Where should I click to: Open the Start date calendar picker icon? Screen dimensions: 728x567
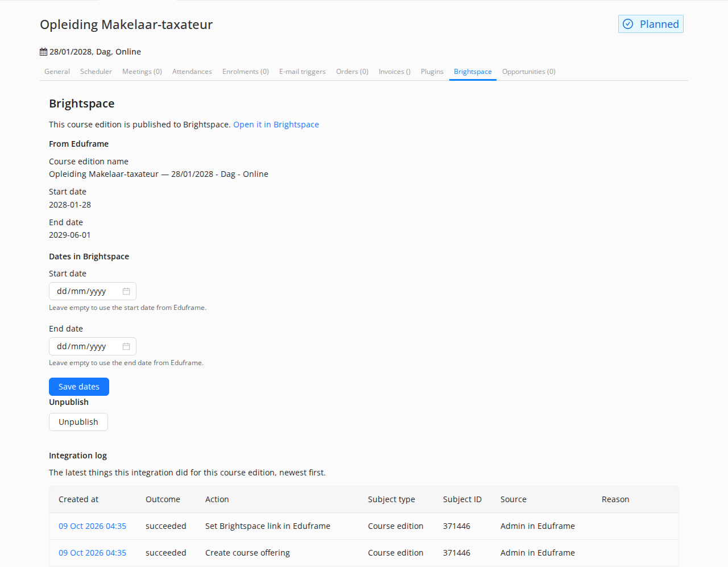point(126,291)
